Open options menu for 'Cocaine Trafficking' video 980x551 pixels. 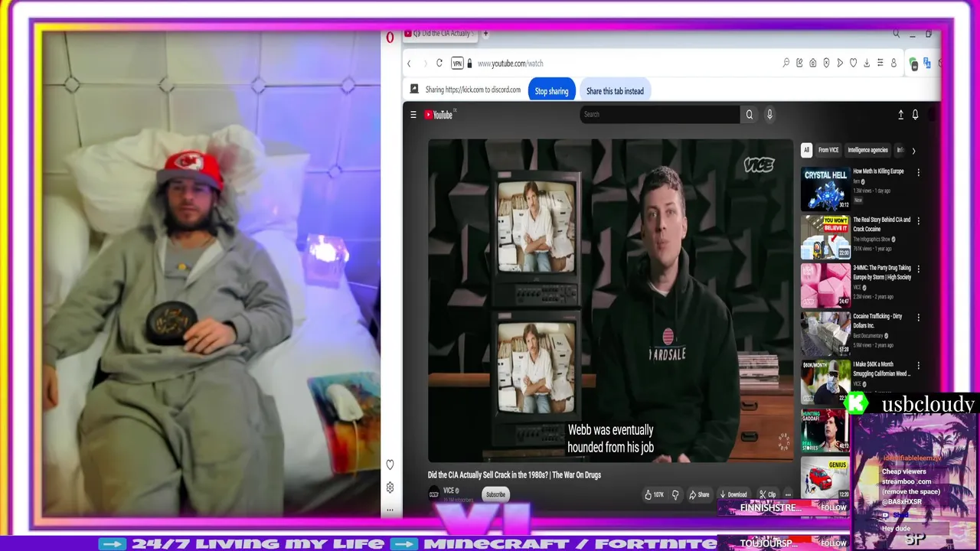918,317
